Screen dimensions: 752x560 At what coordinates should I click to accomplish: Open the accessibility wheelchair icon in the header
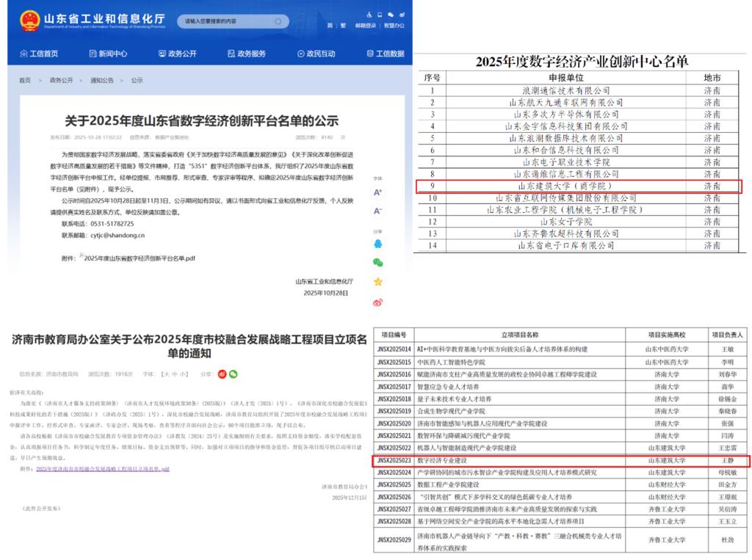tap(369, 15)
